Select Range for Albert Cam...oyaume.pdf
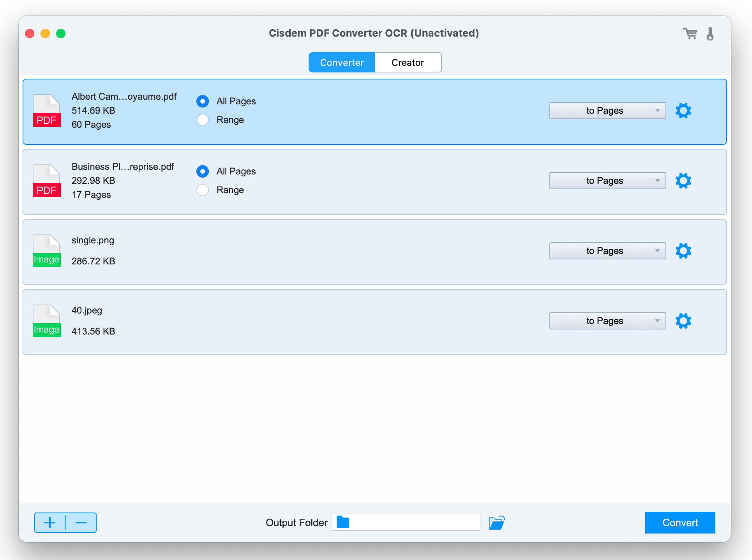752x560 pixels. coord(203,120)
